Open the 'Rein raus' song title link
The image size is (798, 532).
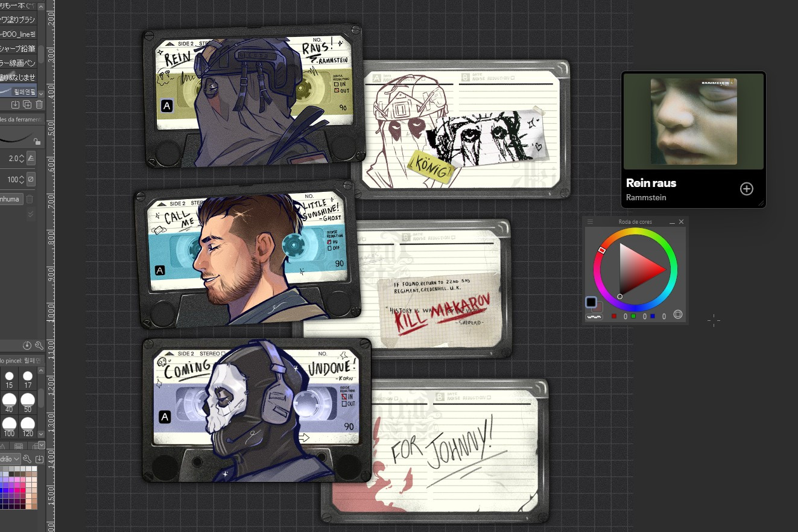(651, 183)
